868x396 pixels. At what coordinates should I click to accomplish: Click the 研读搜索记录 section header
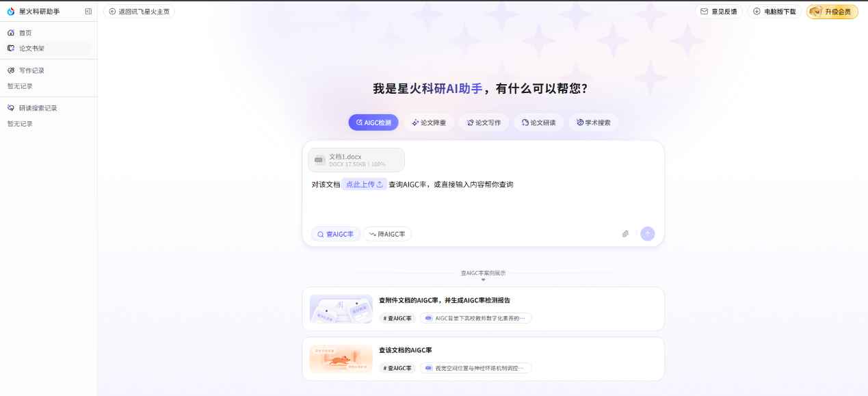click(38, 108)
